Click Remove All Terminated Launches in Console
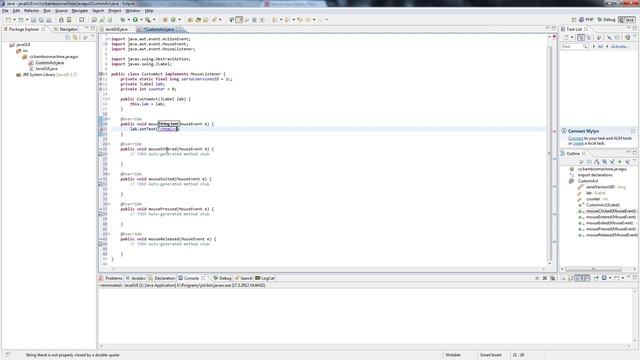Screen dimensions: 640x360 [x=552, y=278]
